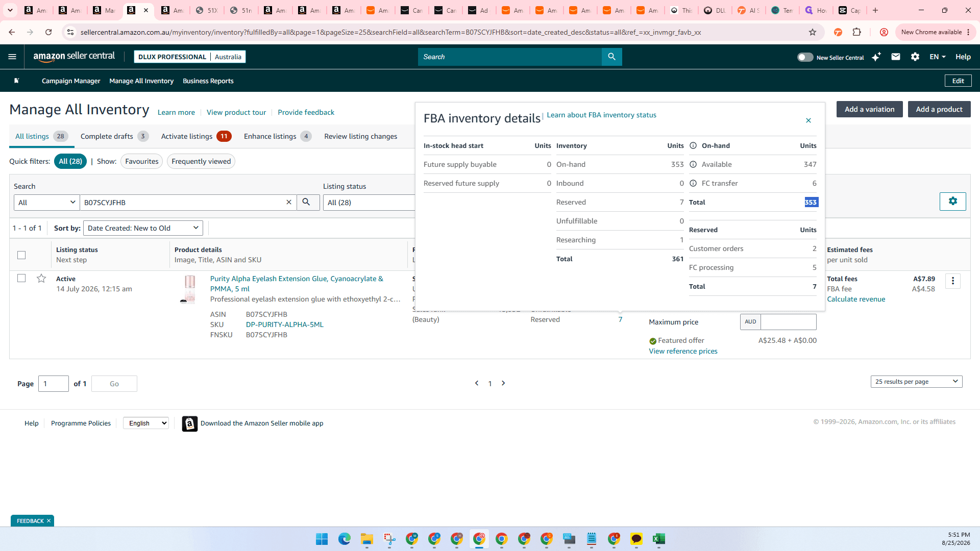Go to next results page arrow
Screen dimensions: 980x551
pyautogui.click(x=503, y=383)
